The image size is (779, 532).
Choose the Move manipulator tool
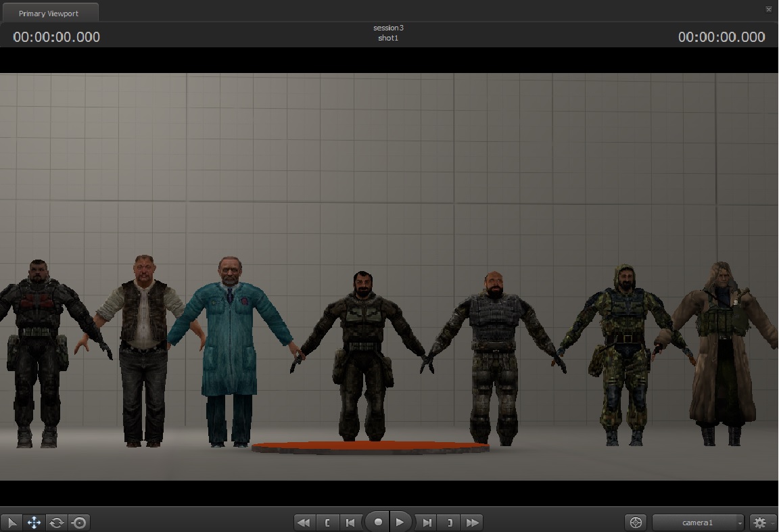point(34,523)
